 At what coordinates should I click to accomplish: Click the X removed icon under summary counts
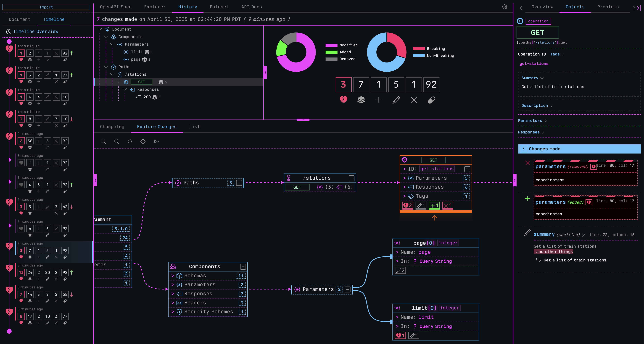pyautogui.click(x=414, y=100)
